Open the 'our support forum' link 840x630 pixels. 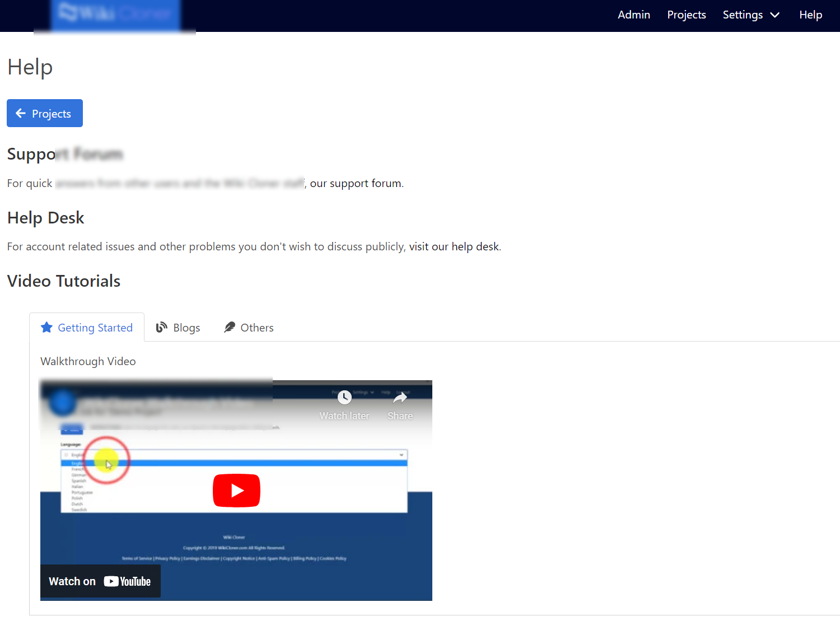click(x=356, y=183)
